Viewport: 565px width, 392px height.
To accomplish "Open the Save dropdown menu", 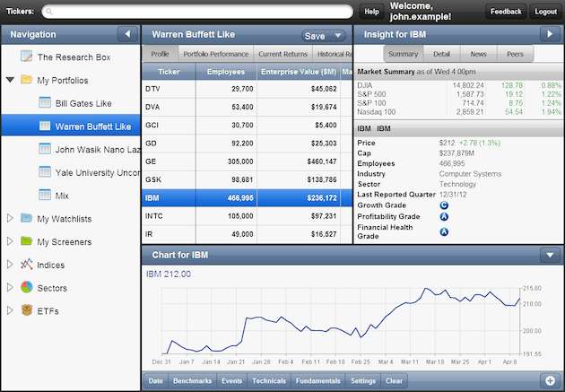I will point(323,36).
